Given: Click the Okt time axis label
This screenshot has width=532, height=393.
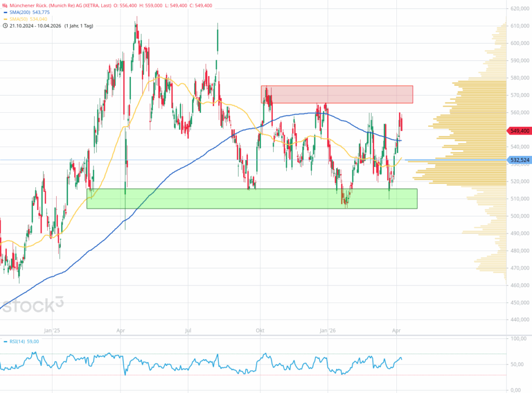Looking at the screenshot, I should (259, 330).
